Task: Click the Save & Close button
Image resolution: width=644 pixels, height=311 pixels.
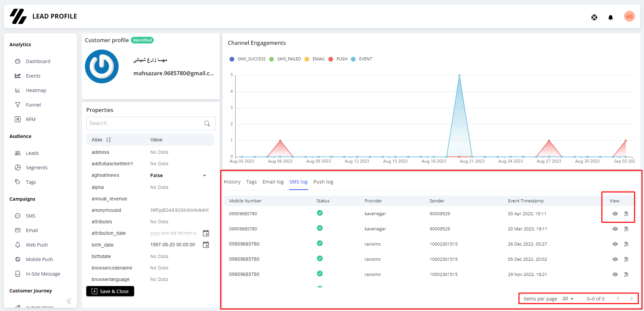Action: [x=110, y=291]
